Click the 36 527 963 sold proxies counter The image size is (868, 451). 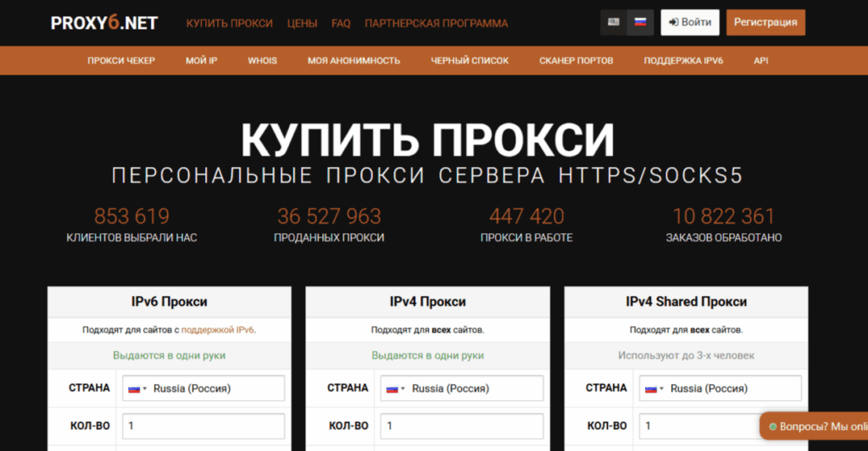(329, 216)
